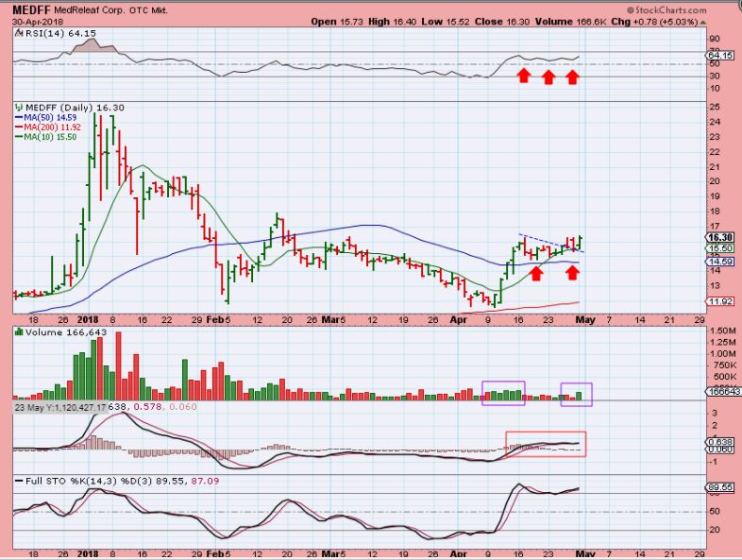The image size is (742, 560).
Task: Click the header Volume 166.6K value
Action: 571,22
